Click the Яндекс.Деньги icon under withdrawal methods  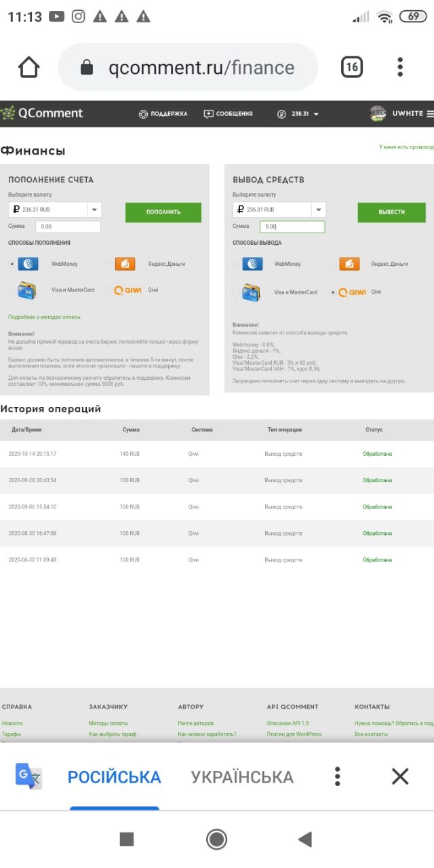349,264
